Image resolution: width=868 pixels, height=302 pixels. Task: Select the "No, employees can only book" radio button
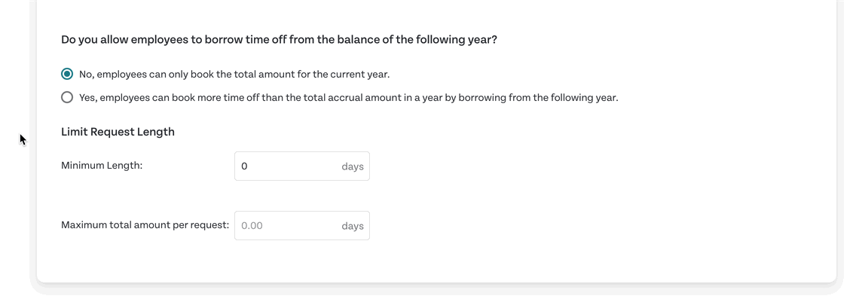coord(67,74)
